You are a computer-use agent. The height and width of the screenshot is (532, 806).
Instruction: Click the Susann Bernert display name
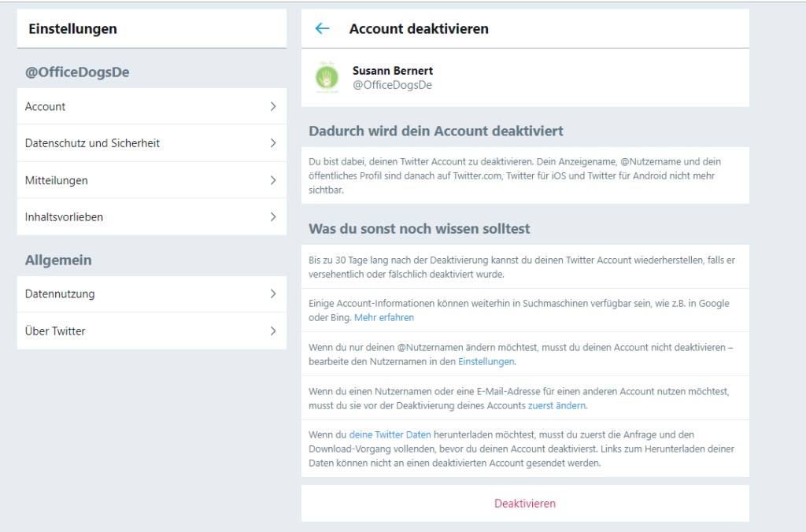pos(393,70)
